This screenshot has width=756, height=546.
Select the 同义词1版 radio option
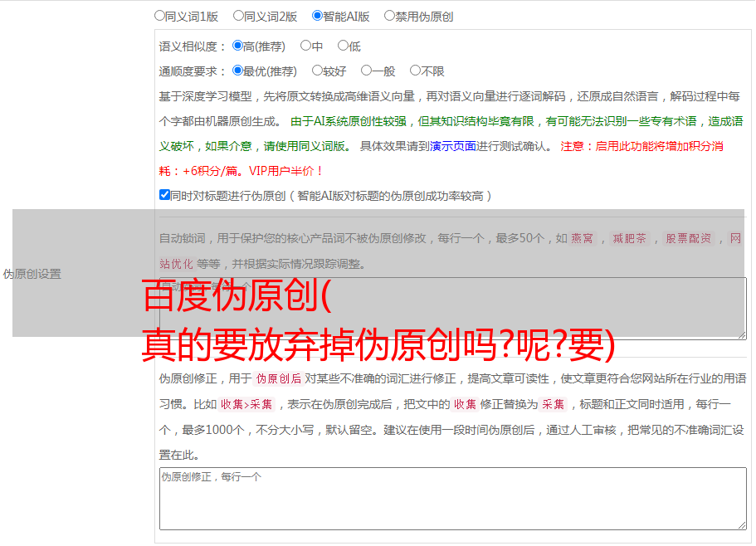tap(159, 16)
